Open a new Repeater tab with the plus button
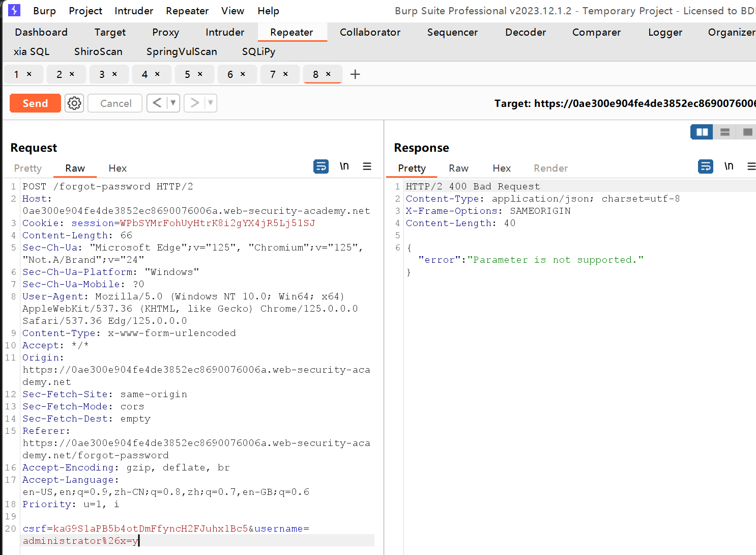This screenshot has height=555, width=756. [355, 74]
